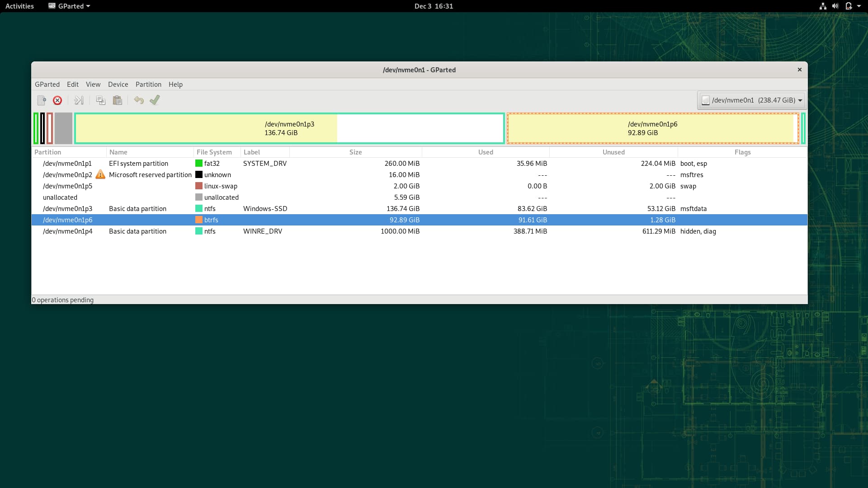Select the nvme0n1p3 block in the disk map
Screen dimensions: 868x488
click(x=289, y=128)
